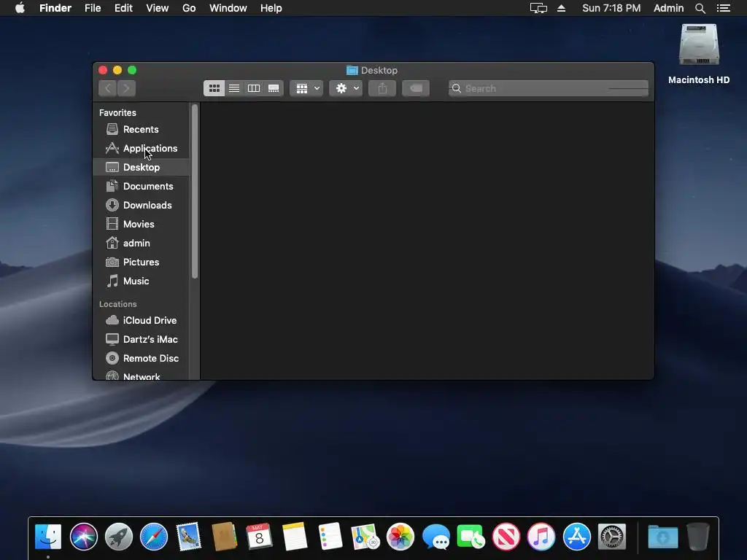Viewport: 747px width, 560px height.
Task: Open the File menu
Action: click(x=93, y=8)
